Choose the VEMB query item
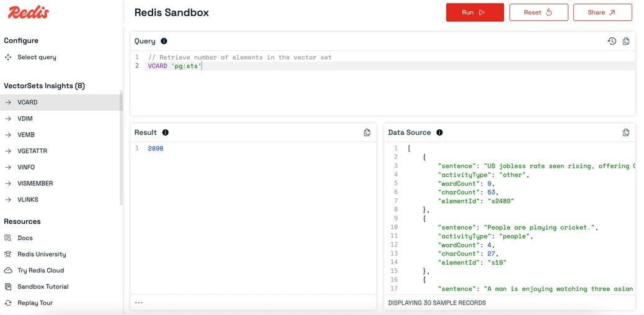This screenshot has height=315, width=644. point(26,135)
